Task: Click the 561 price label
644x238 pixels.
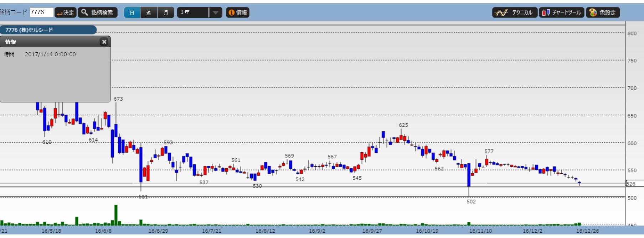Action: point(236,160)
